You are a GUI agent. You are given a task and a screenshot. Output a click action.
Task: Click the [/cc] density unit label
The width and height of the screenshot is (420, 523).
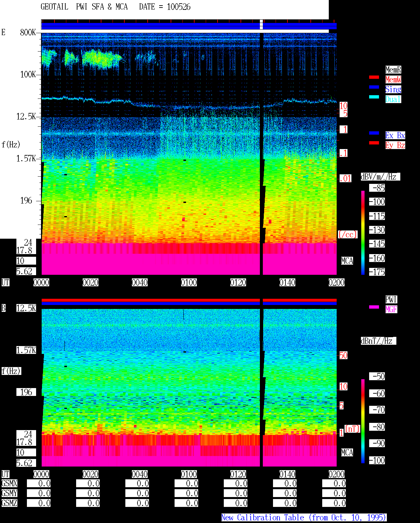[347, 234]
